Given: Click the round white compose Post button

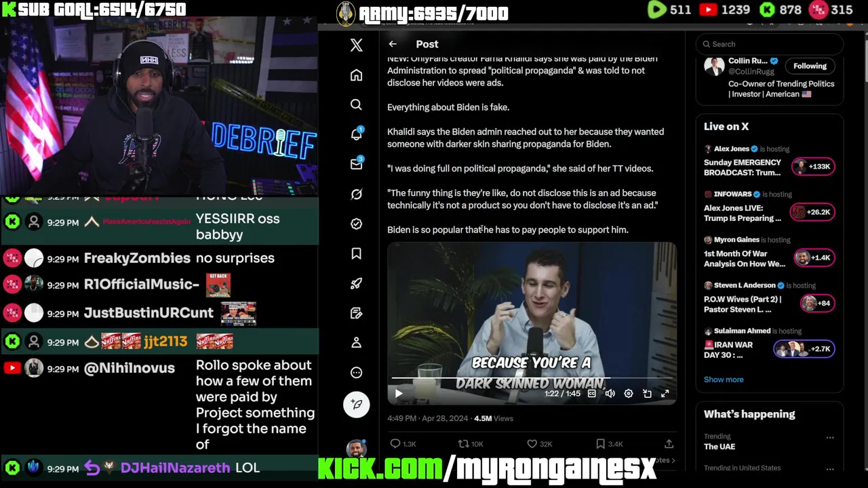Looking at the screenshot, I should tap(356, 405).
